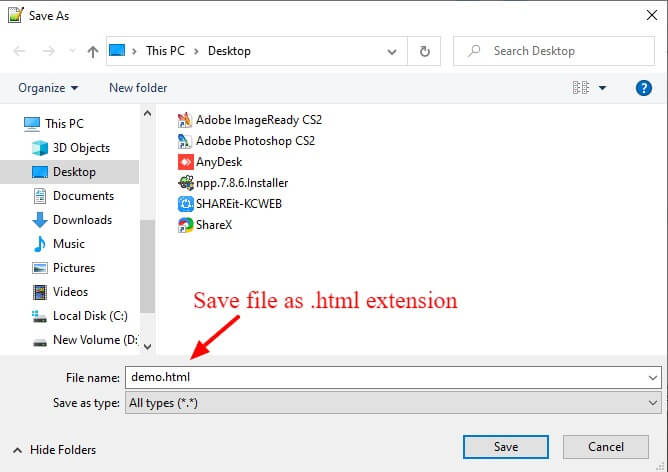Screen dimensions: 668x472
Task: Click the File name input field
Action: pyautogui.click(x=393, y=377)
